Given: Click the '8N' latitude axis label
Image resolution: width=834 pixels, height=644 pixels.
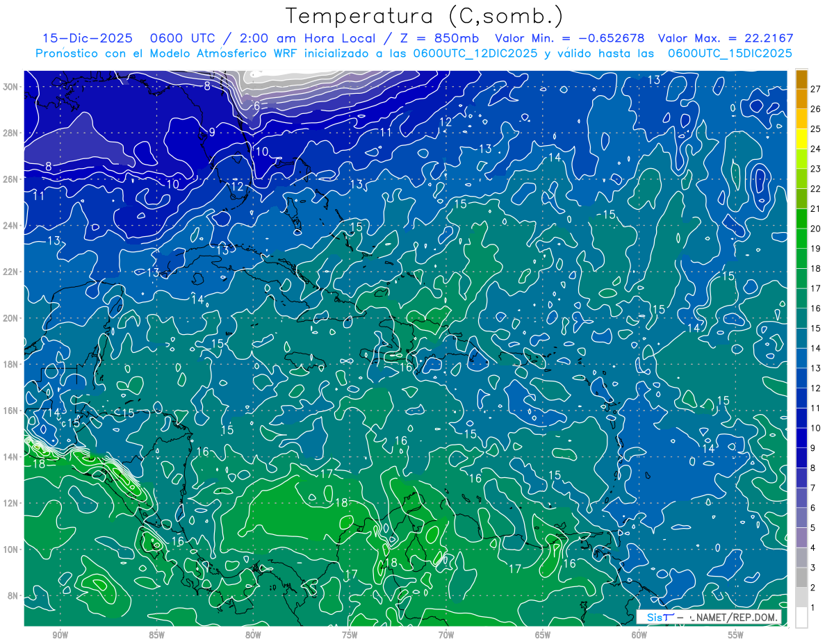Looking at the screenshot, I should pos(14,595).
